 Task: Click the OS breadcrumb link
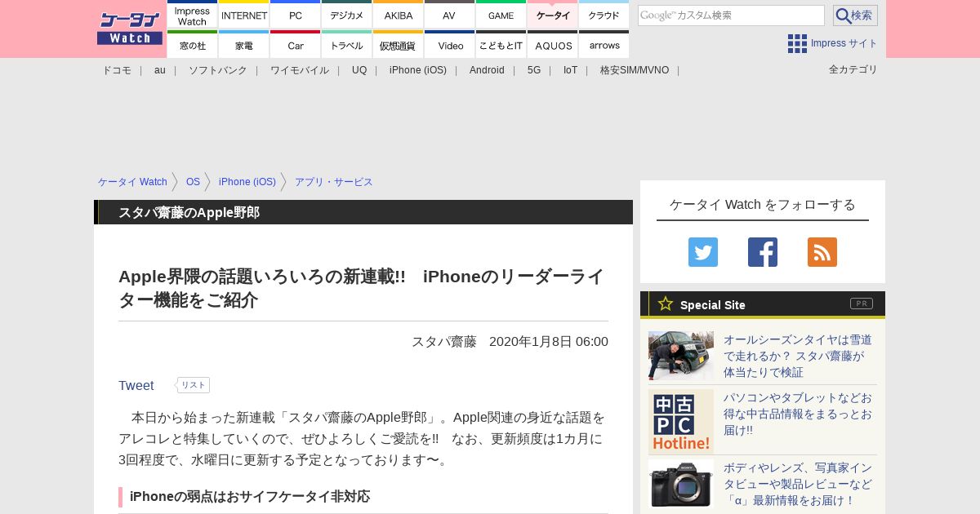(x=193, y=182)
